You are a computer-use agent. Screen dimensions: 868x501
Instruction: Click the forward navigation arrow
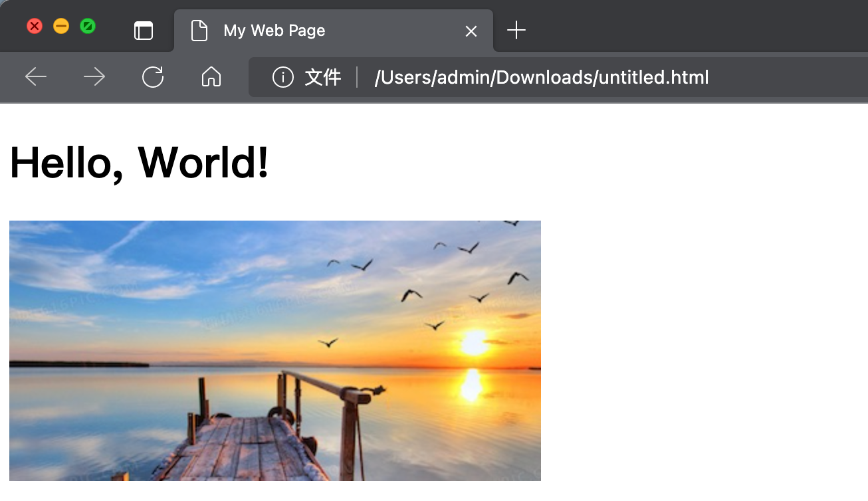[94, 77]
